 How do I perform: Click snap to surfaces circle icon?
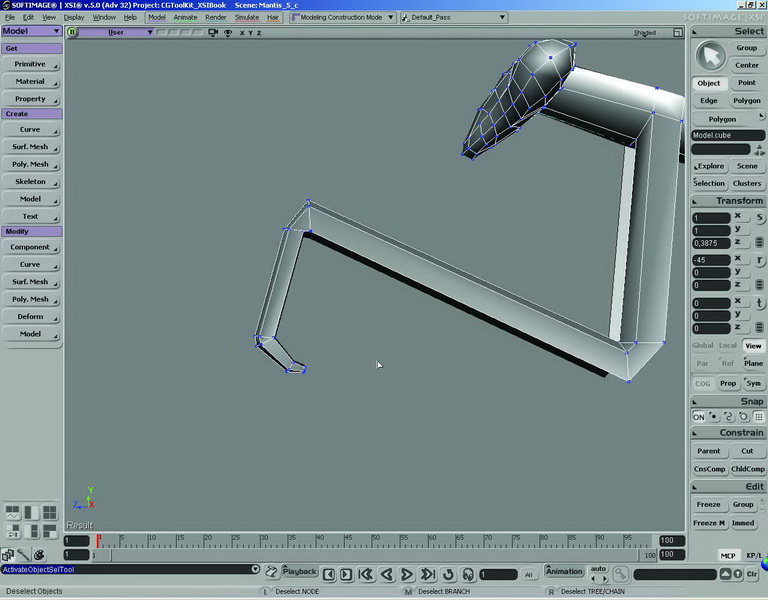(x=744, y=417)
